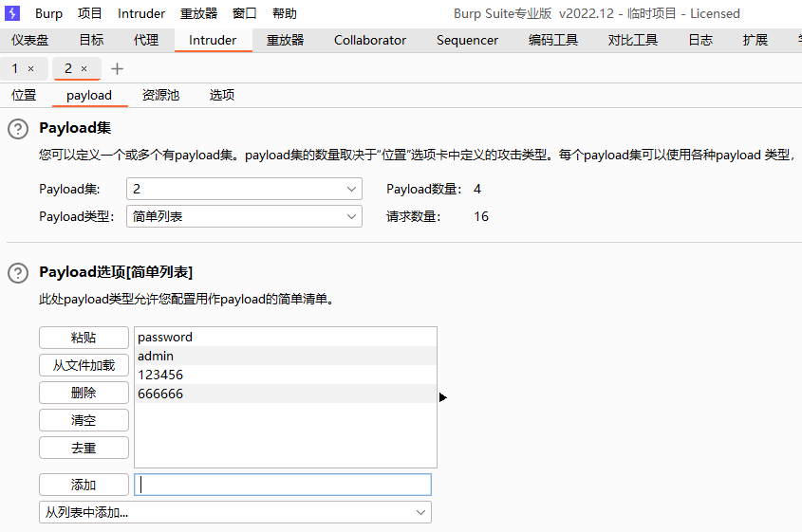This screenshot has height=532, width=802.
Task: Select Intruder attack tab 2
Action: tap(68, 68)
